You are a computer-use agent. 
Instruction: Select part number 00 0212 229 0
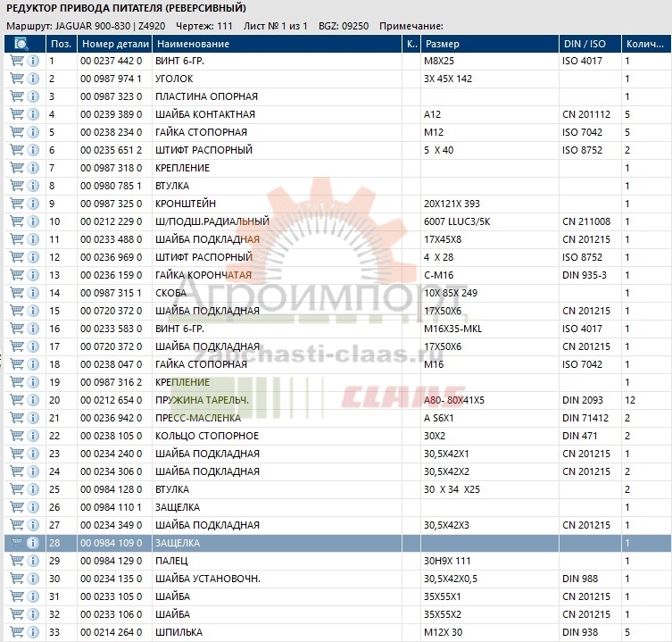(111, 221)
